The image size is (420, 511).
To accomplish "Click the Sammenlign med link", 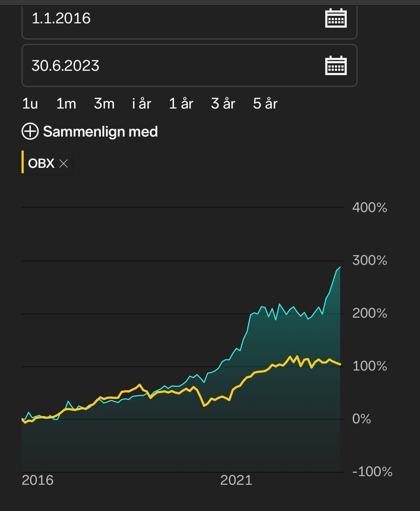I will tap(101, 132).
